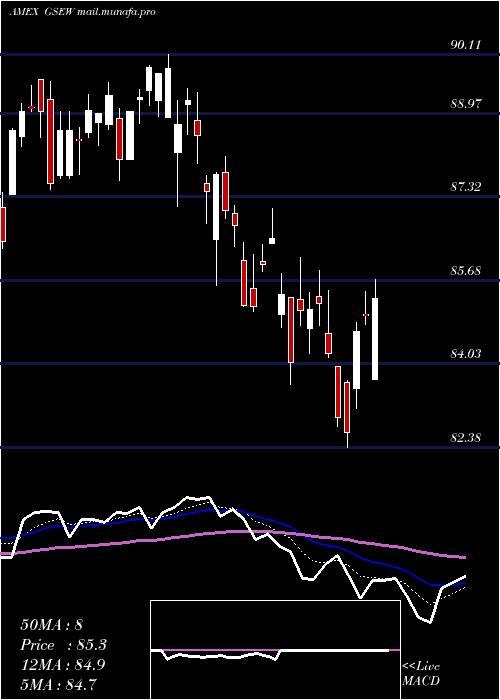Click the 87.32 price level label
Image resolution: width=500 pixels, height=700 pixels.
pos(466,187)
